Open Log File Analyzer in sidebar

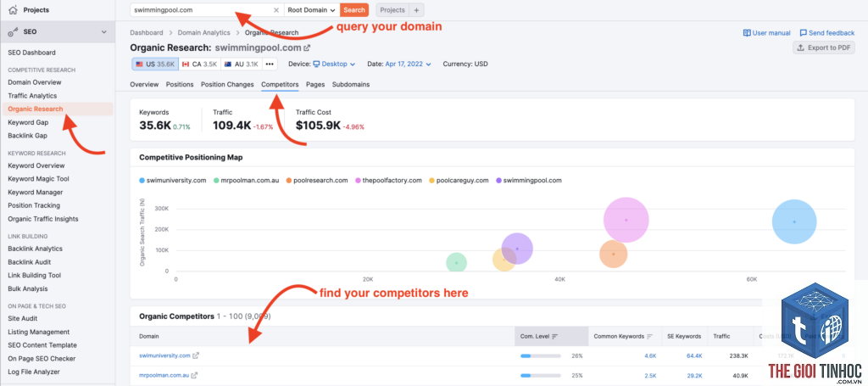[34, 372]
